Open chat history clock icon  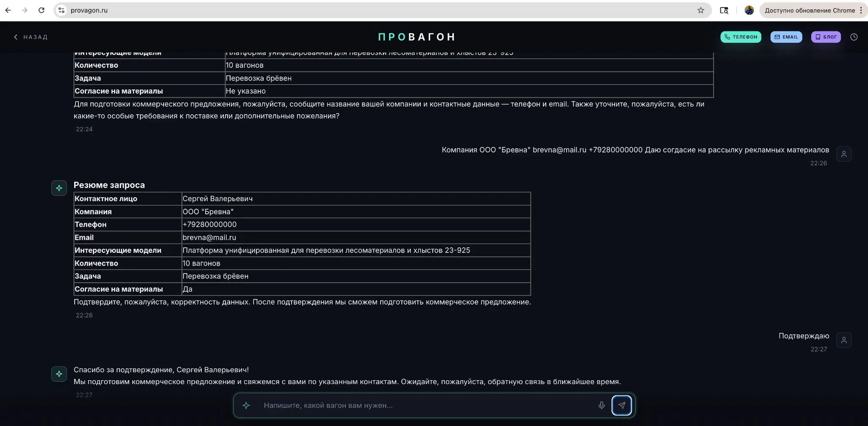(x=854, y=37)
